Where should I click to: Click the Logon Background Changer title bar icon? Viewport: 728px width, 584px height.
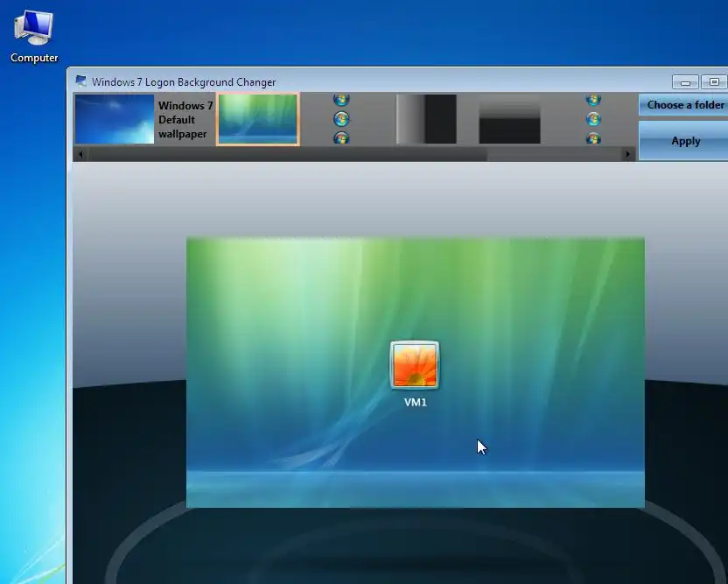click(80, 81)
